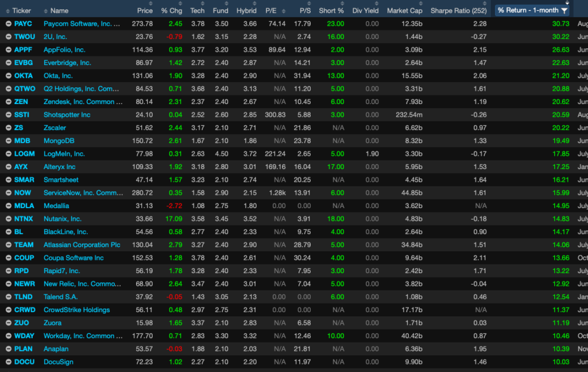Remove DOCU row with minus icon
Viewport: 588px width, 372px height.
click(x=8, y=362)
